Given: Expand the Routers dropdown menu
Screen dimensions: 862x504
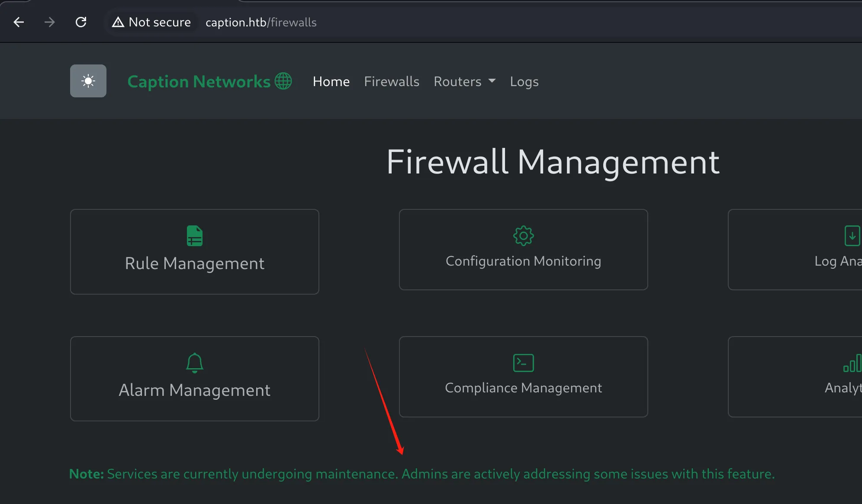Looking at the screenshot, I should click(x=465, y=81).
